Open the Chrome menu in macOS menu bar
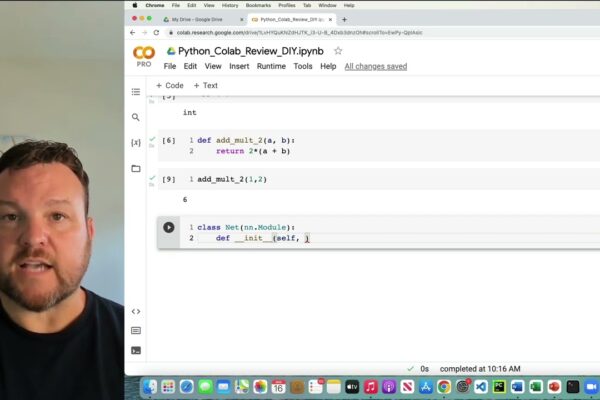The height and width of the screenshot is (400, 600). coord(155,5)
